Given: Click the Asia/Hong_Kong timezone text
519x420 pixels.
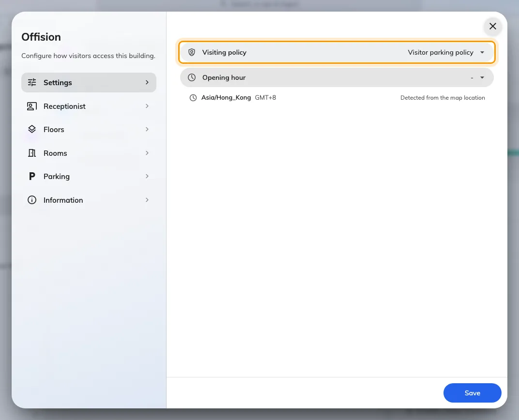Looking at the screenshot, I should [x=226, y=98].
